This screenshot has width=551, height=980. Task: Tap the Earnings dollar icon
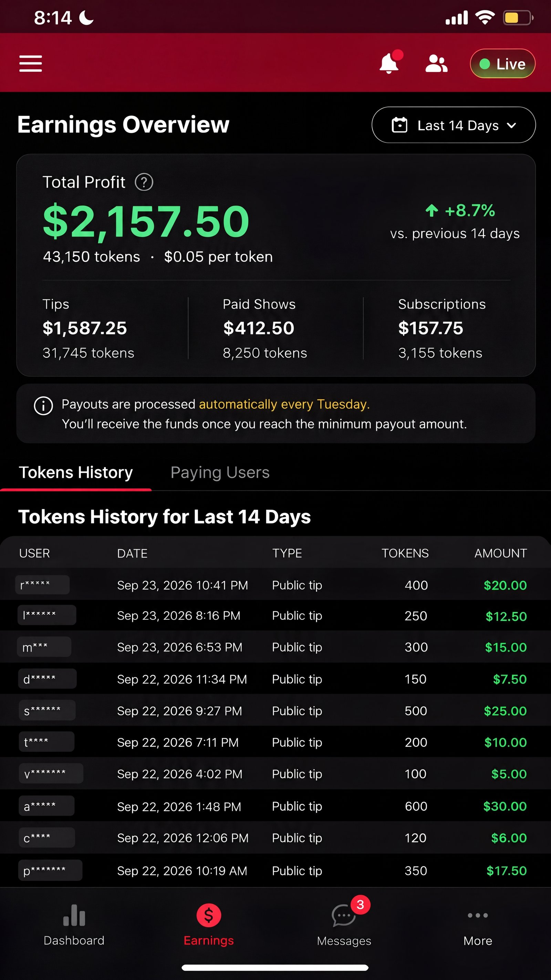pyautogui.click(x=209, y=915)
